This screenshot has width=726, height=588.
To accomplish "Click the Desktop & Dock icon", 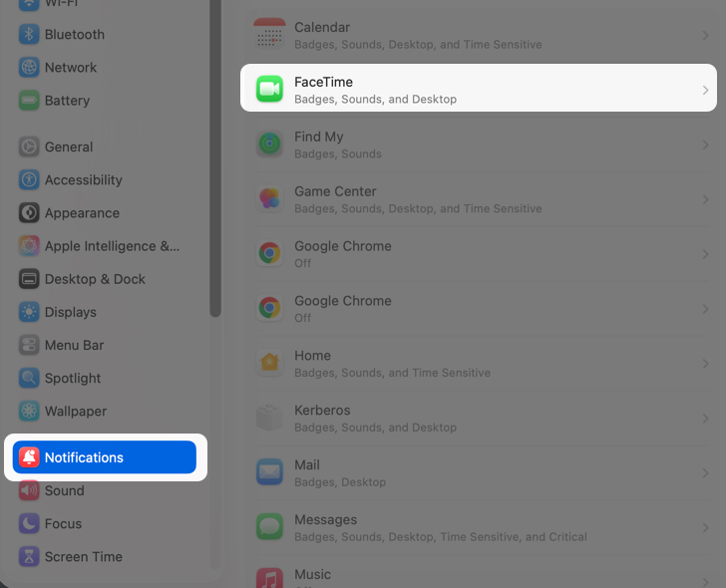I will (29, 279).
